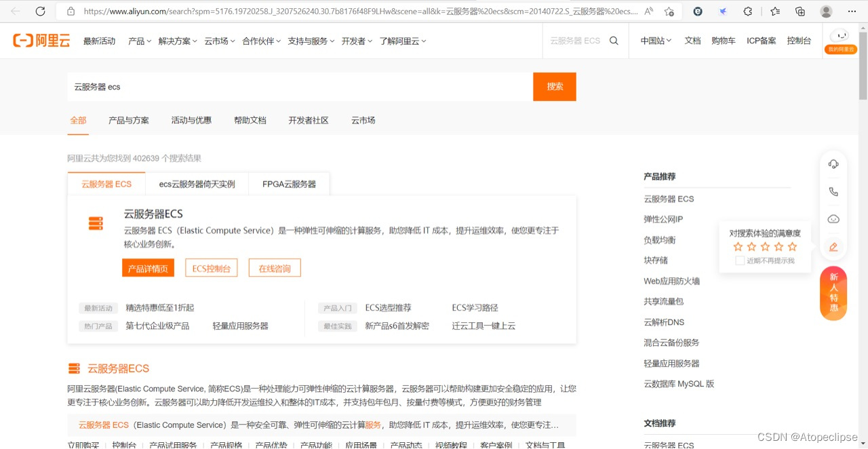
Task: Open the browser extensions menu
Action: pyautogui.click(x=748, y=12)
